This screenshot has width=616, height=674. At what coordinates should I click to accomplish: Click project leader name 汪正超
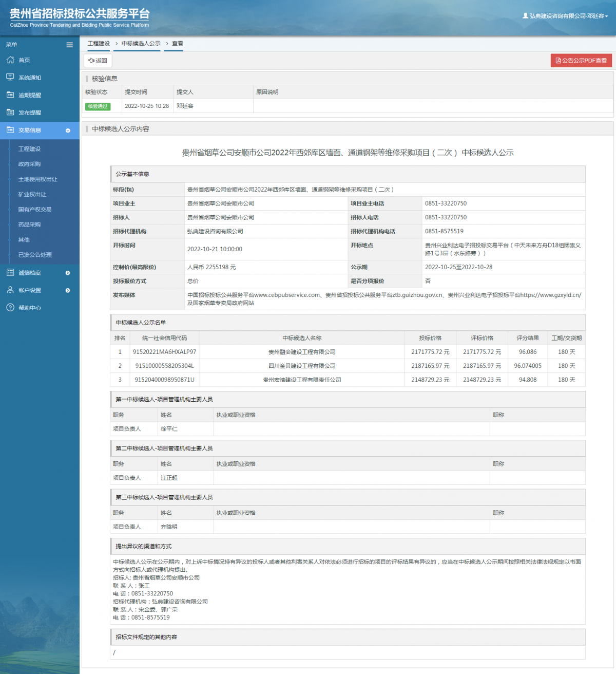click(169, 478)
